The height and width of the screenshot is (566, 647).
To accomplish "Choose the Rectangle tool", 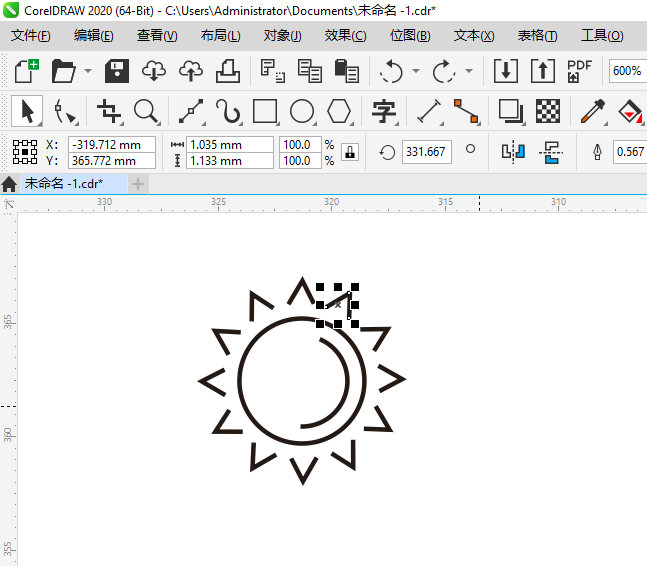I will tap(265, 111).
